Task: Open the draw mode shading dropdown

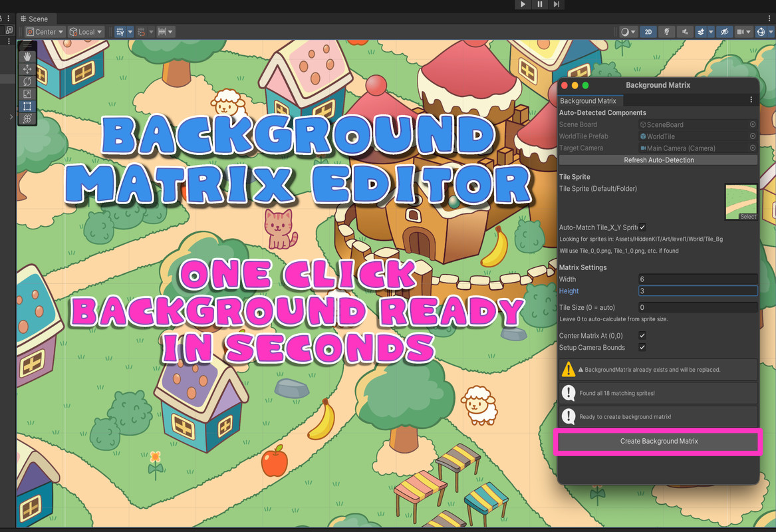Action: [628, 32]
